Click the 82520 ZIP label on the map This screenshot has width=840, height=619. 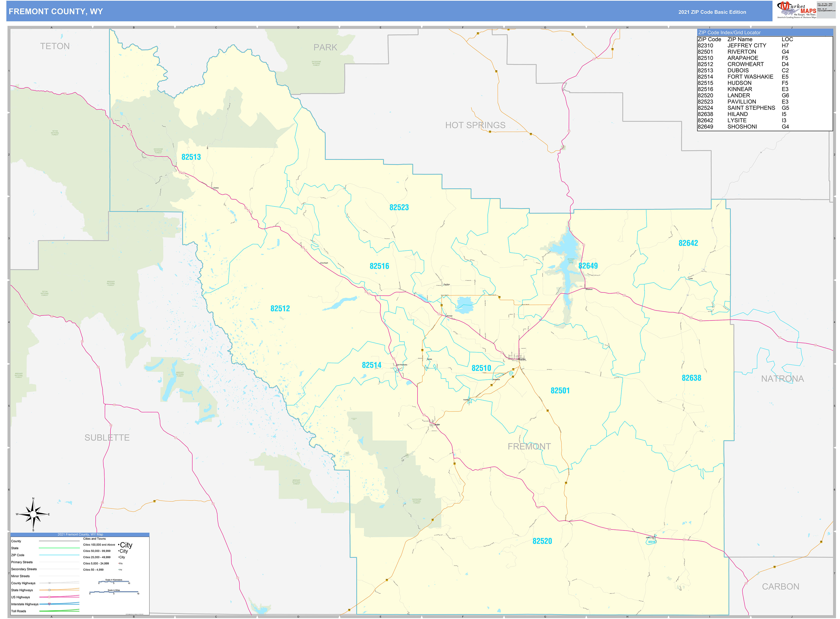542,541
